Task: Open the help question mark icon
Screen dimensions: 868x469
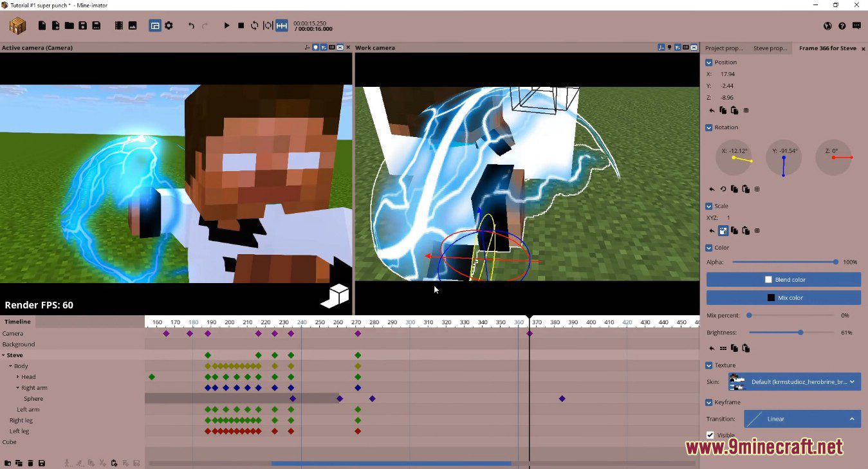Action: [x=842, y=26]
